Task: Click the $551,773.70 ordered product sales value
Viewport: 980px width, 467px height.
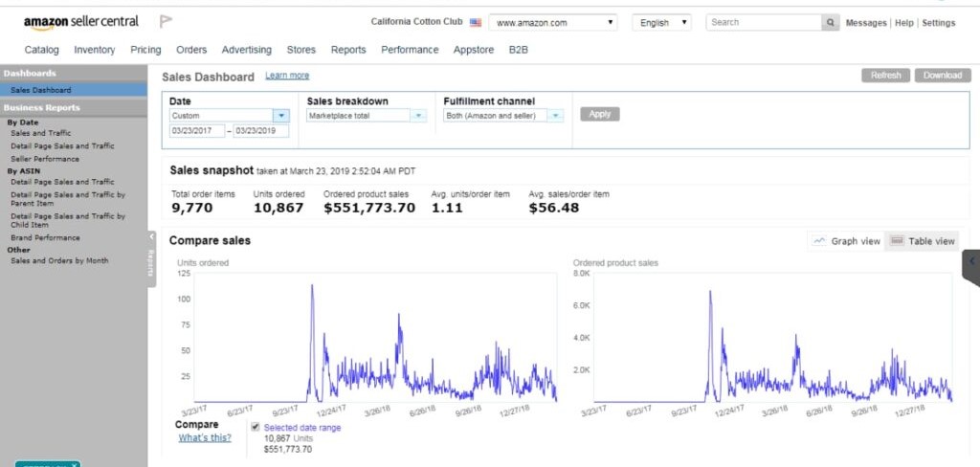Action: 369,209
